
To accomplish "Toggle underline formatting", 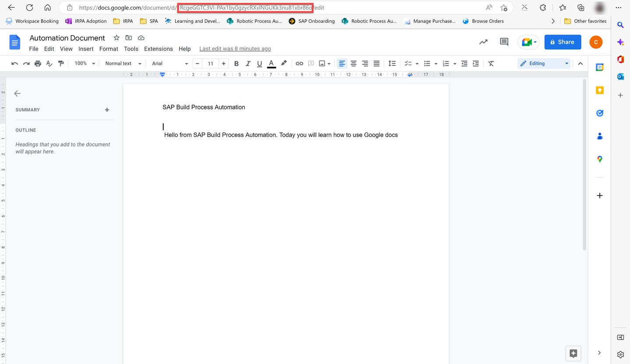I will [x=259, y=63].
